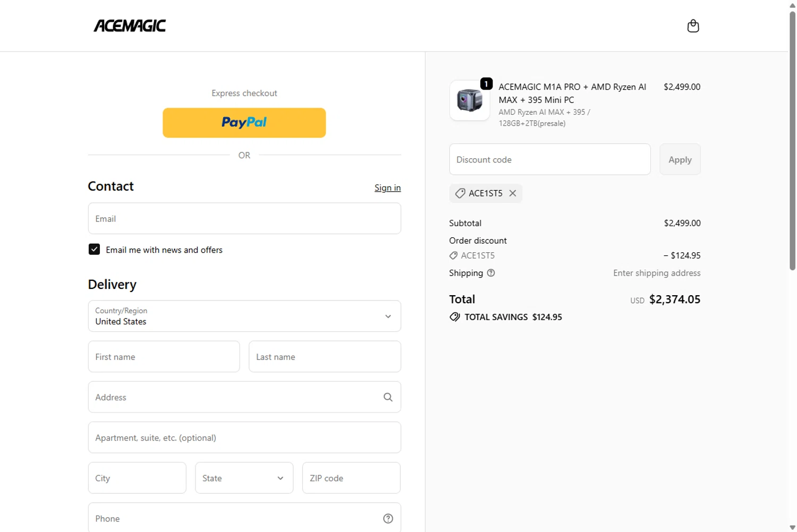Click the mini PC product thumbnail
This screenshot has width=797, height=532.
470,100
